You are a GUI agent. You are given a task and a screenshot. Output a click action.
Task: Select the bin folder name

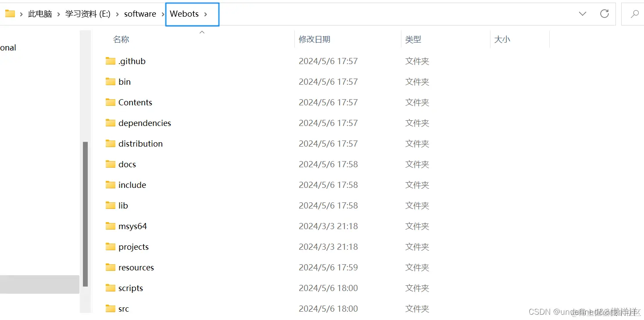pos(125,82)
